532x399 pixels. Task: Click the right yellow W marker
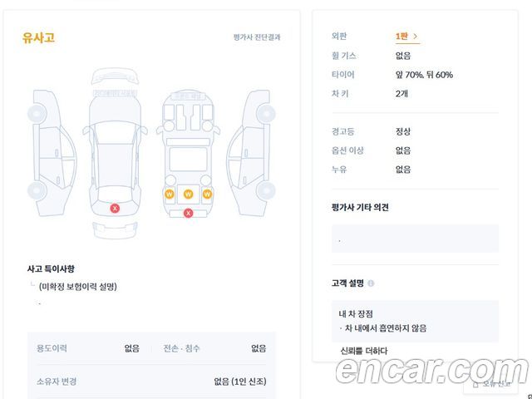[207, 195]
